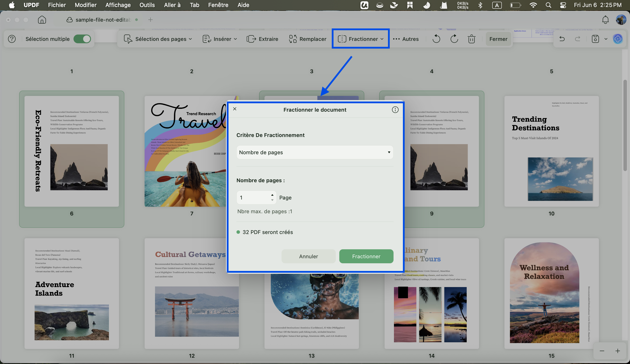This screenshot has width=630, height=364.
Task: Open Control Center in menu bar
Action: (563, 5)
